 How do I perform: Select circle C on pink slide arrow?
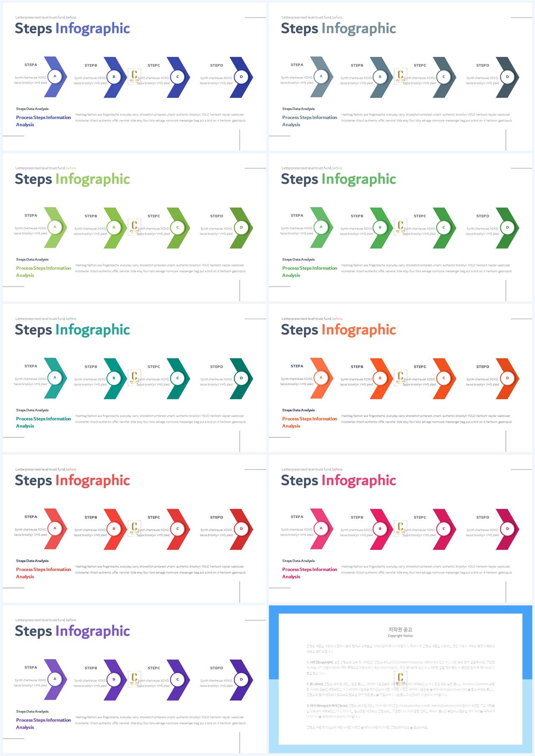click(444, 529)
